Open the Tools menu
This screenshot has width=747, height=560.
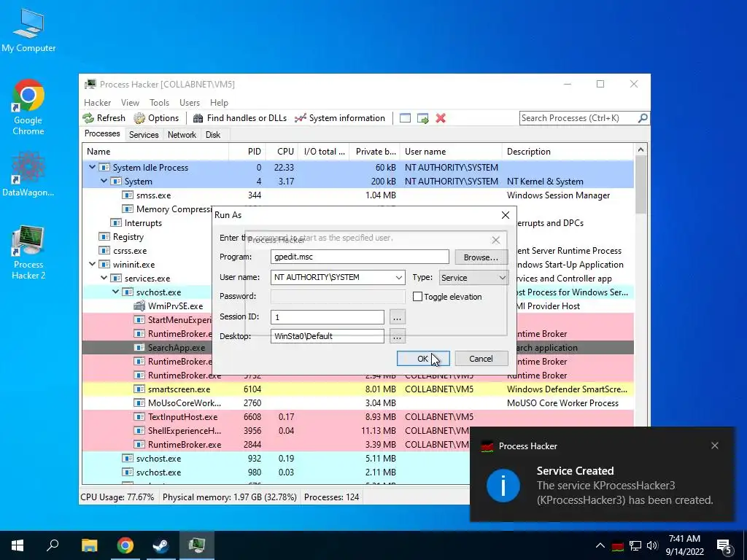coord(159,102)
